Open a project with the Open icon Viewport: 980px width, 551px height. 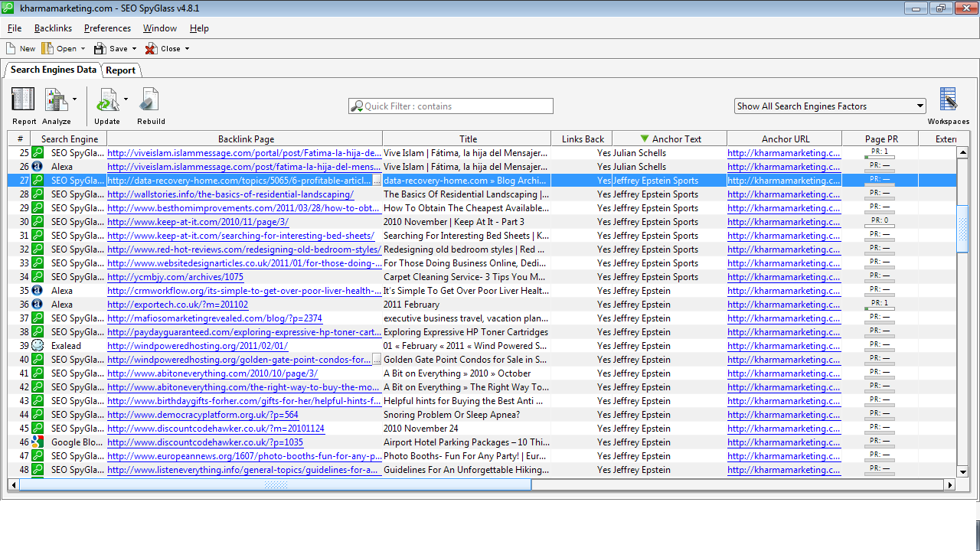[x=47, y=48]
